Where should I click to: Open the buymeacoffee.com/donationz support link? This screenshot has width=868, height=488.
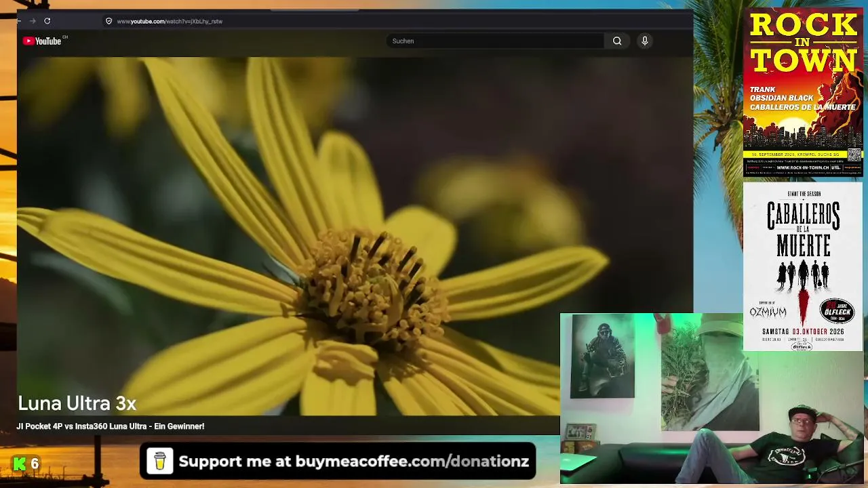pyautogui.click(x=412, y=462)
